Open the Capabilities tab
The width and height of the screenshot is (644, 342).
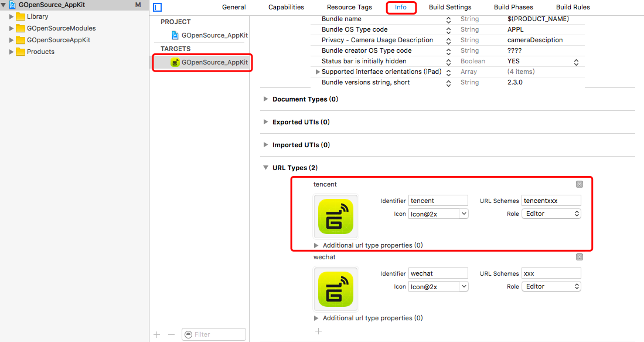point(286,7)
